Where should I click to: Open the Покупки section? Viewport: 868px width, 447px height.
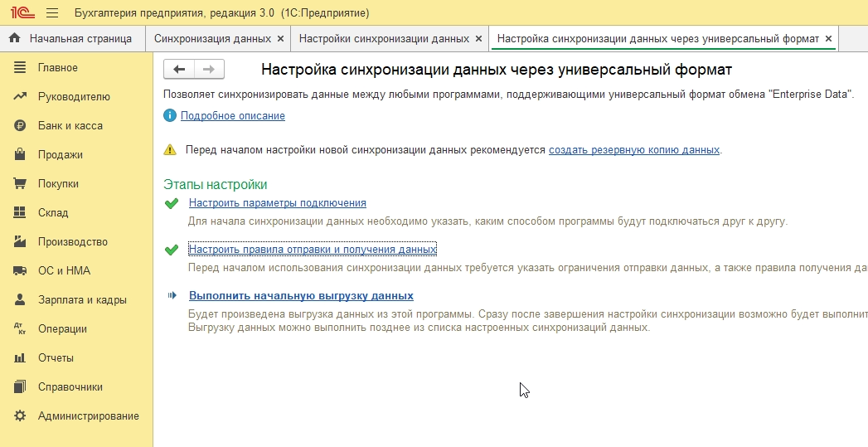point(58,184)
